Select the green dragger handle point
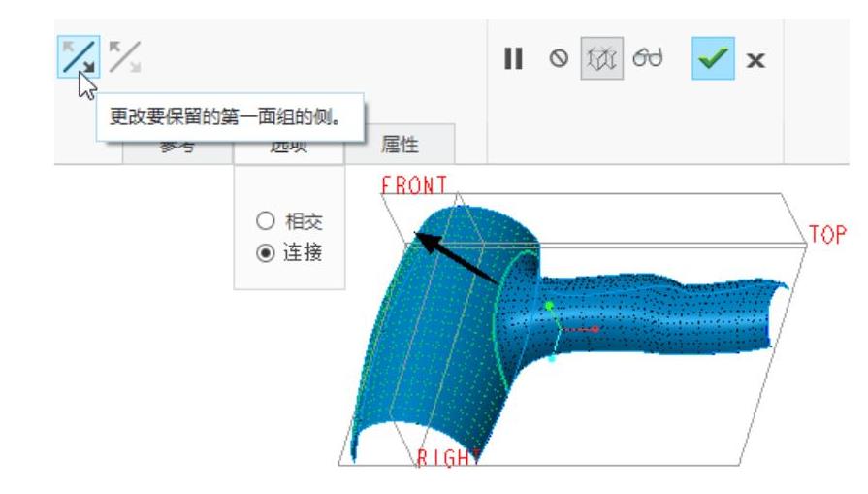This screenshot has height=494, width=868. coord(549,306)
